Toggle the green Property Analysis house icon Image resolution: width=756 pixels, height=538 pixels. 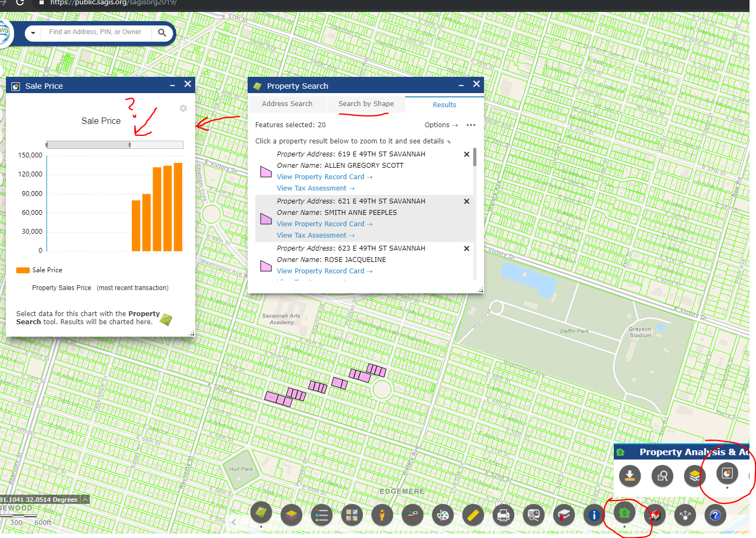click(x=625, y=513)
